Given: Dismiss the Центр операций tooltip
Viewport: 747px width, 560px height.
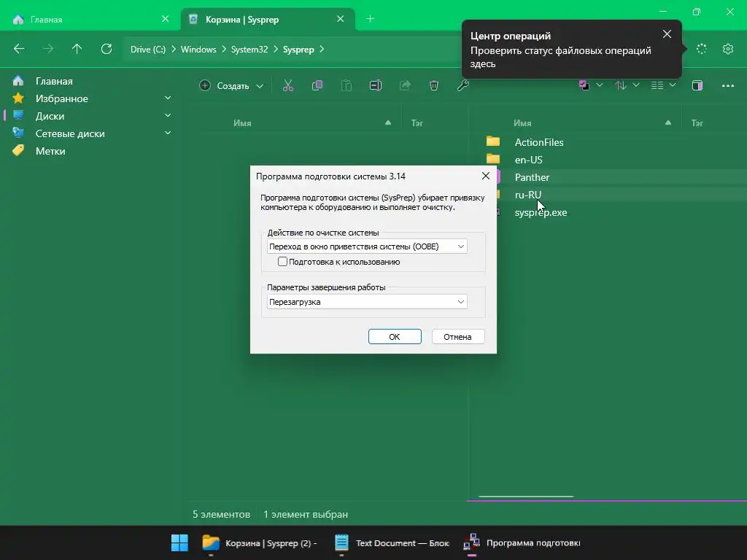Looking at the screenshot, I should click(x=667, y=34).
